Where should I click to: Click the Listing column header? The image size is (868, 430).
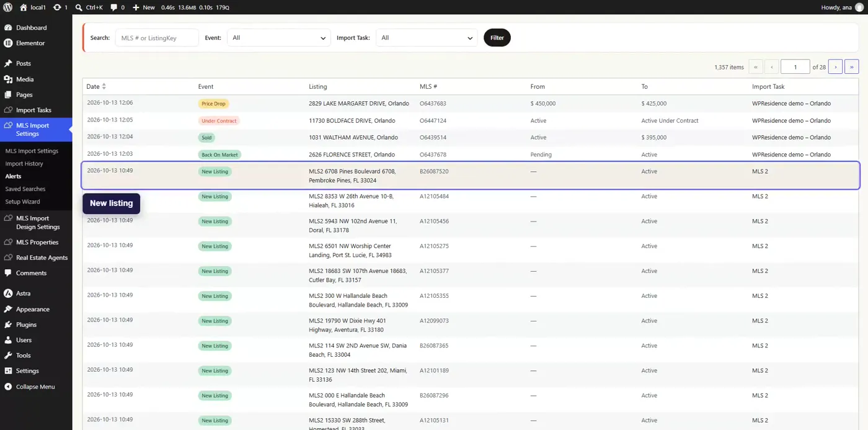point(318,87)
